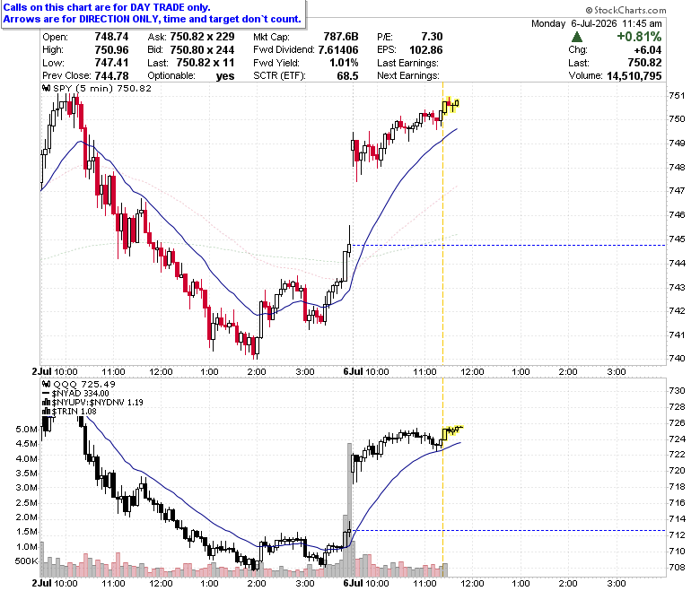700x591 pixels.
Task: Click the +0.81% percent change value
Action: coord(639,37)
